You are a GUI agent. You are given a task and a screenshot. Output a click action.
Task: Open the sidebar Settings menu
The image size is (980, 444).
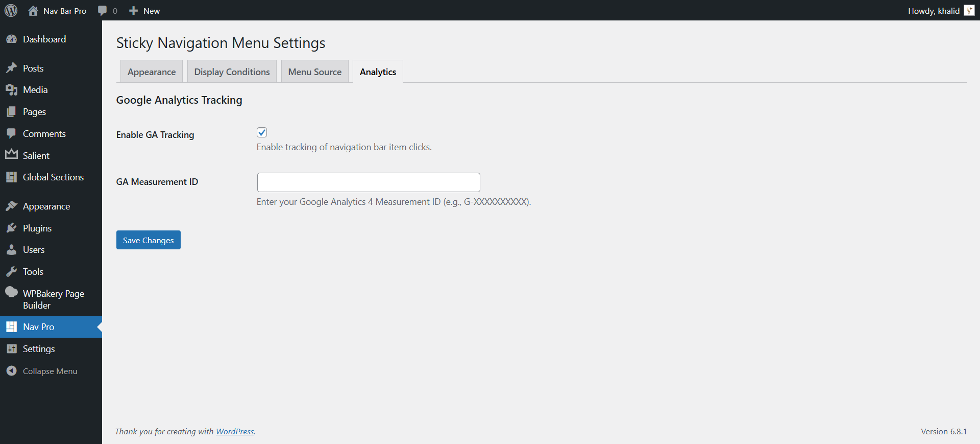click(x=51, y=348)
